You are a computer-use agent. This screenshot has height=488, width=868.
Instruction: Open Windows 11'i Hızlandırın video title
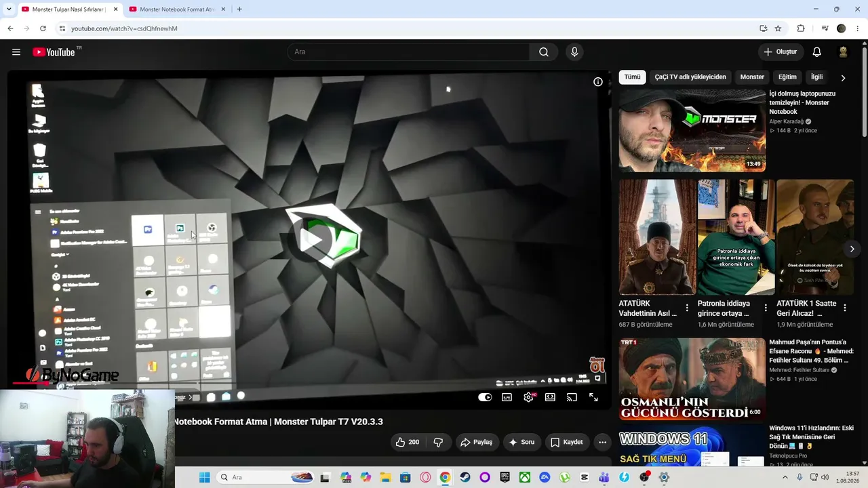click(x=812, y=437)
